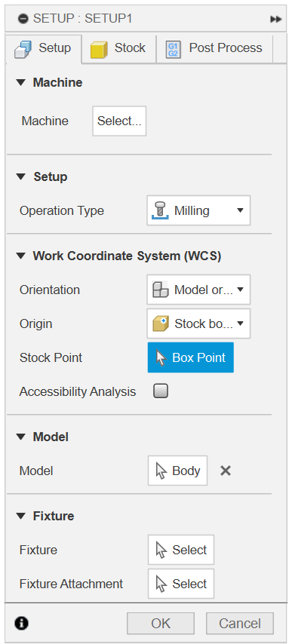Click the Fixture Attachment Select button
289x644 pixels.
point(181,584)
